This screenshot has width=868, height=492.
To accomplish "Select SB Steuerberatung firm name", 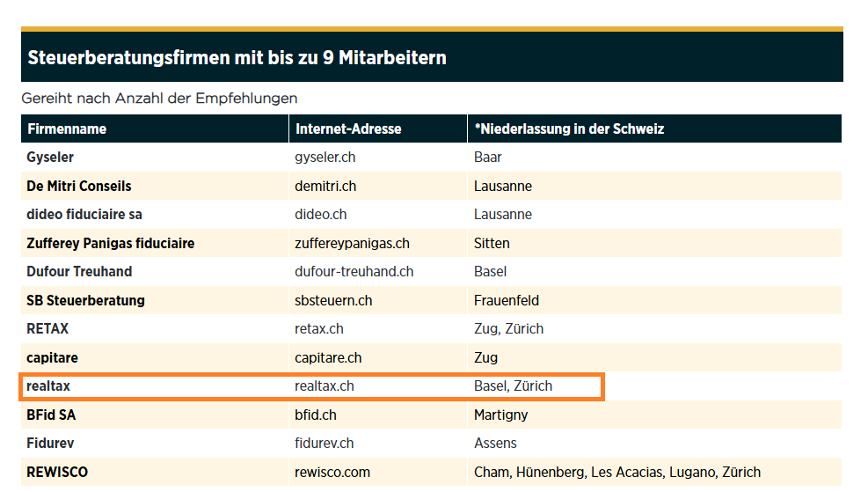I will (x=86, y=300).
